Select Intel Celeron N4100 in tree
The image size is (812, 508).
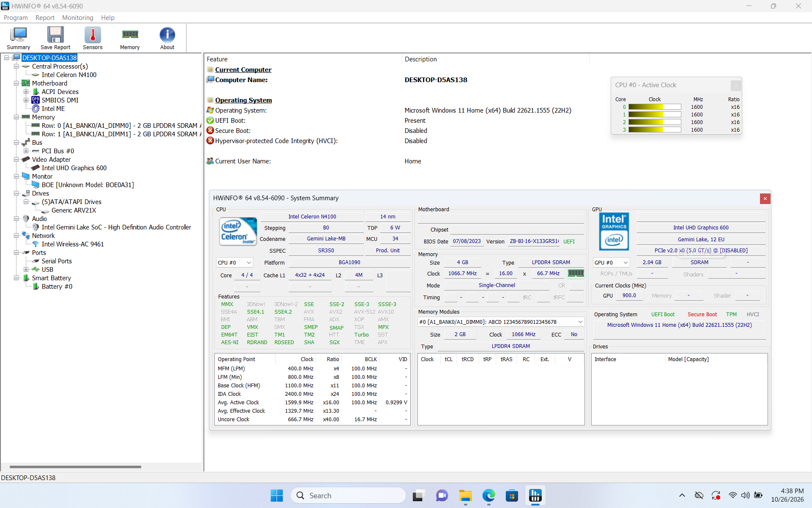pos(69,75)
